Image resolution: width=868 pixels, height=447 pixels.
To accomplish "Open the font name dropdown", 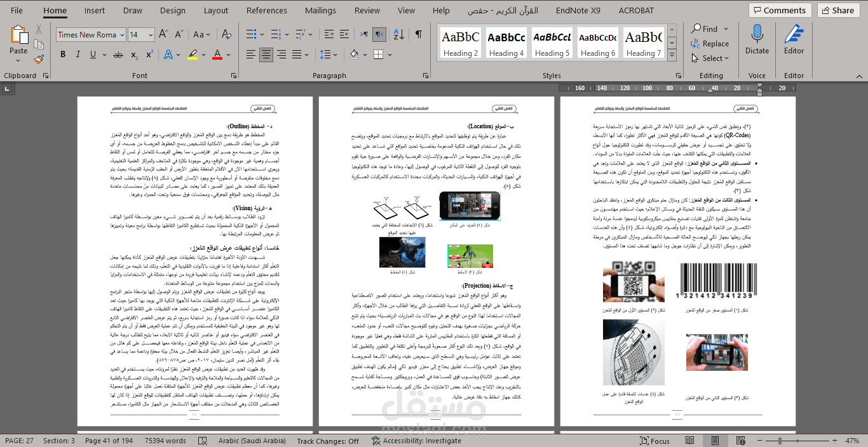I will (122, 35).
